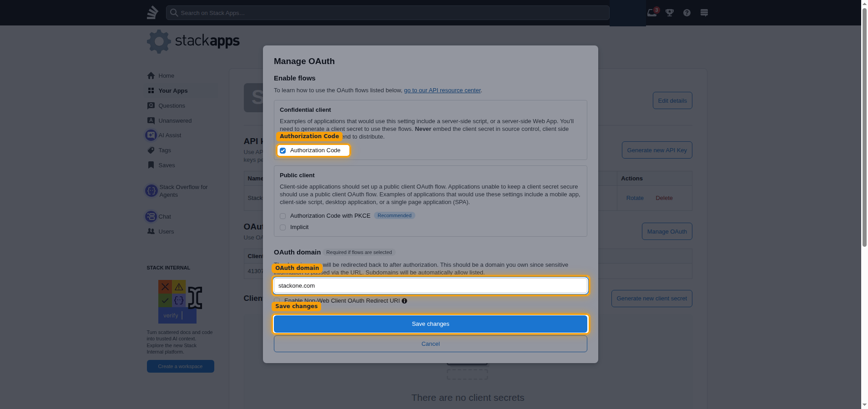Click the info icon beside Redirect URI option

point(404,301)
